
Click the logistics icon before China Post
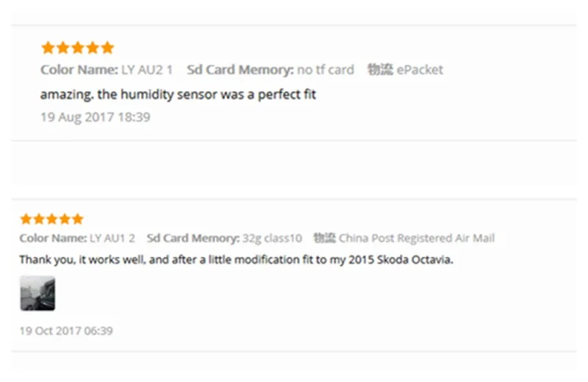pyautogui.click(x=324, y=238)
